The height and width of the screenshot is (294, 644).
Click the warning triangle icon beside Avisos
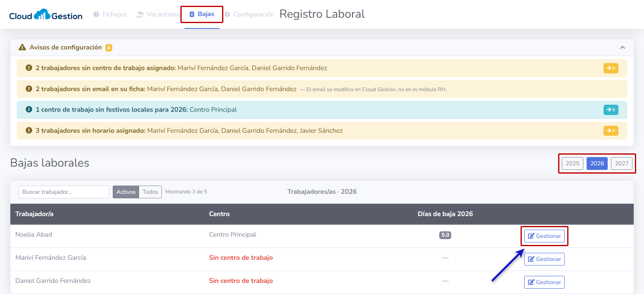pos(22,47)
